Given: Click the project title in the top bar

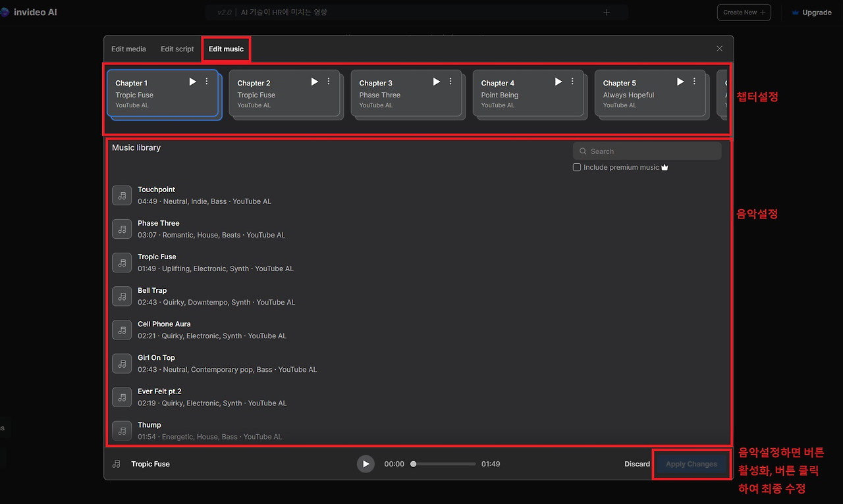Looking at the screenshot, I should pyautogui.click(x=284, y=13).
